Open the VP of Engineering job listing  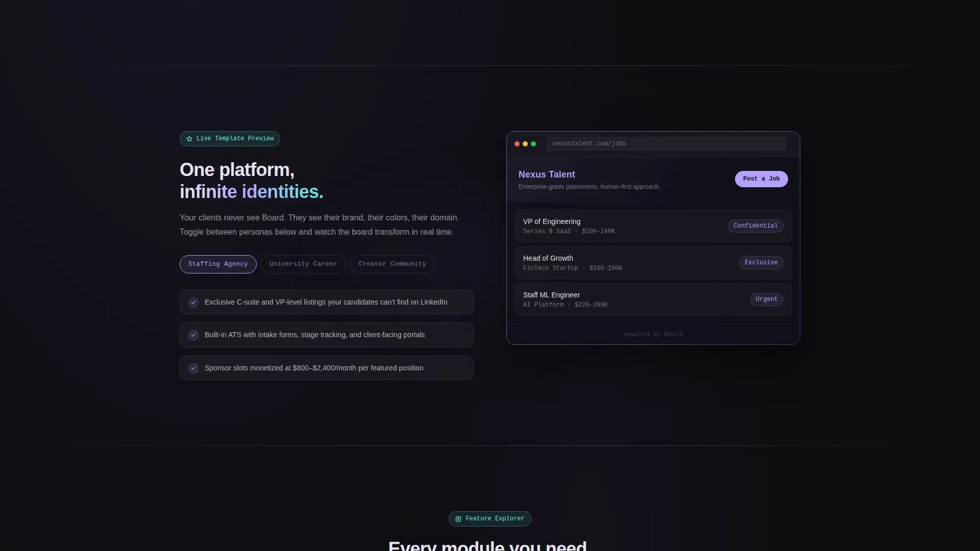pyautogui.click(x=653, y=226)
